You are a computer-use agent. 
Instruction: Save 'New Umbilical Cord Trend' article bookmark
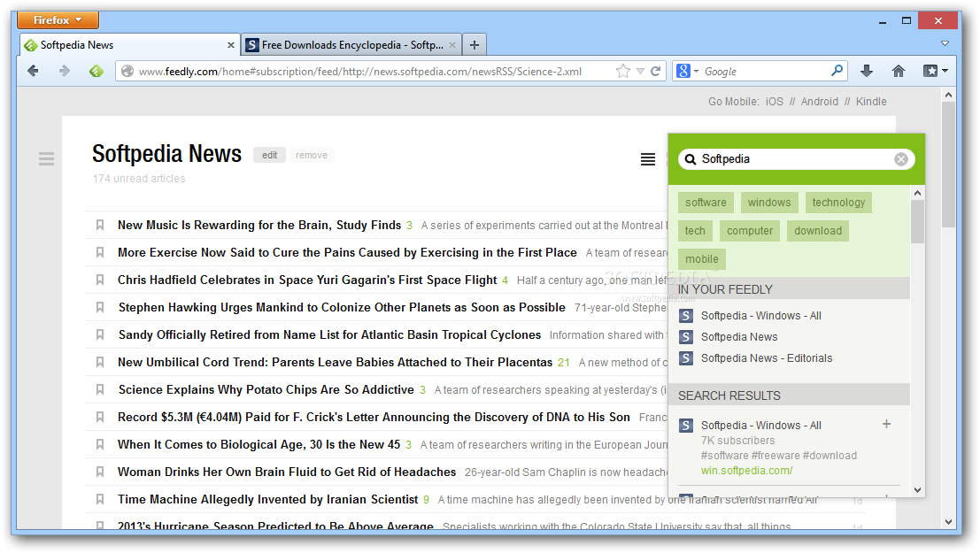click(100, 363)
